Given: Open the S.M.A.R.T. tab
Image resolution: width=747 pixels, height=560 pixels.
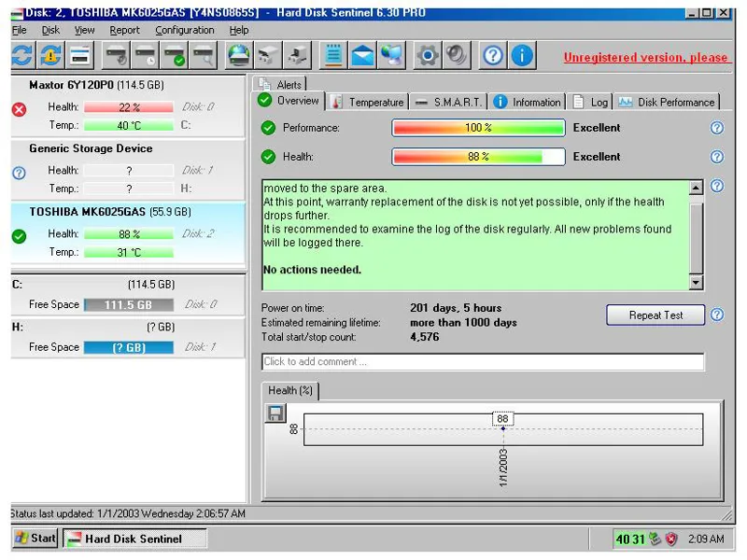Looking at the screenshot, I should click(x=448, y=102).
